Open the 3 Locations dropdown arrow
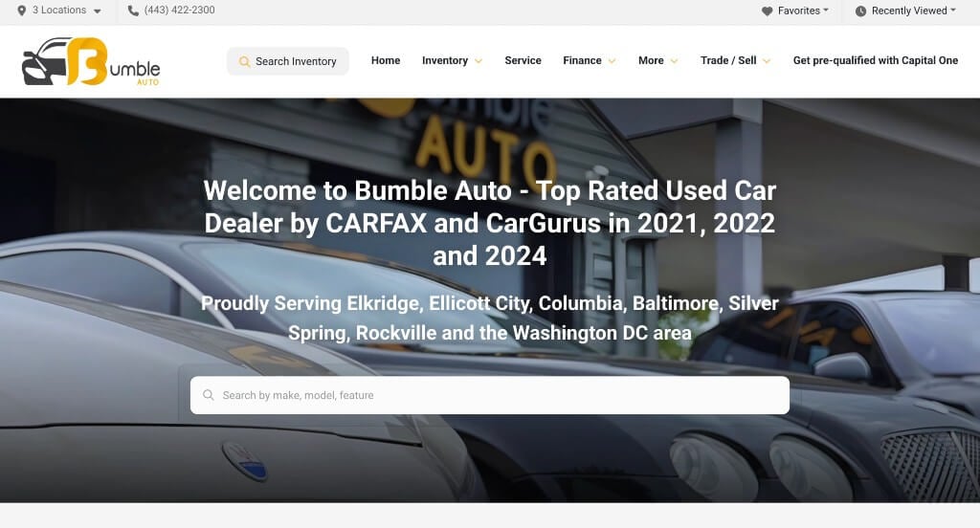This screenshot has width=980, height=528. tap(98, 11)
